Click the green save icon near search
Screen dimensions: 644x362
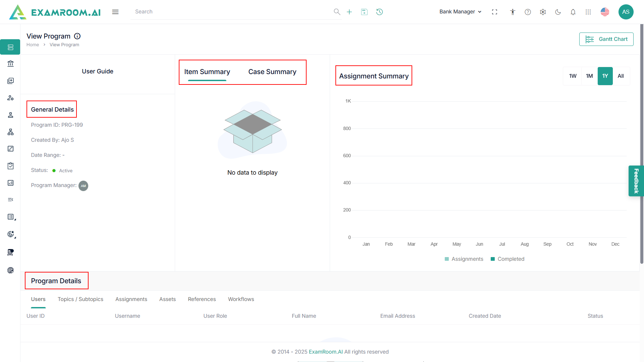point(364,12)
